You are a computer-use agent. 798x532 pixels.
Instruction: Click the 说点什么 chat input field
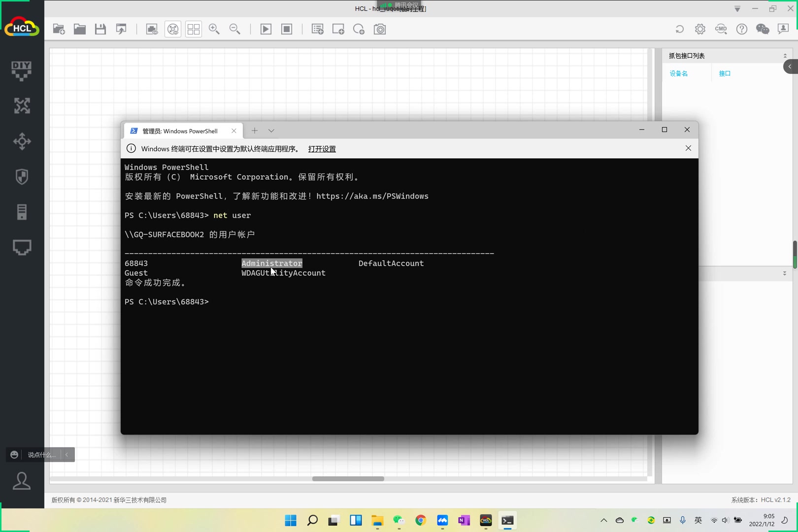[42, 455]
